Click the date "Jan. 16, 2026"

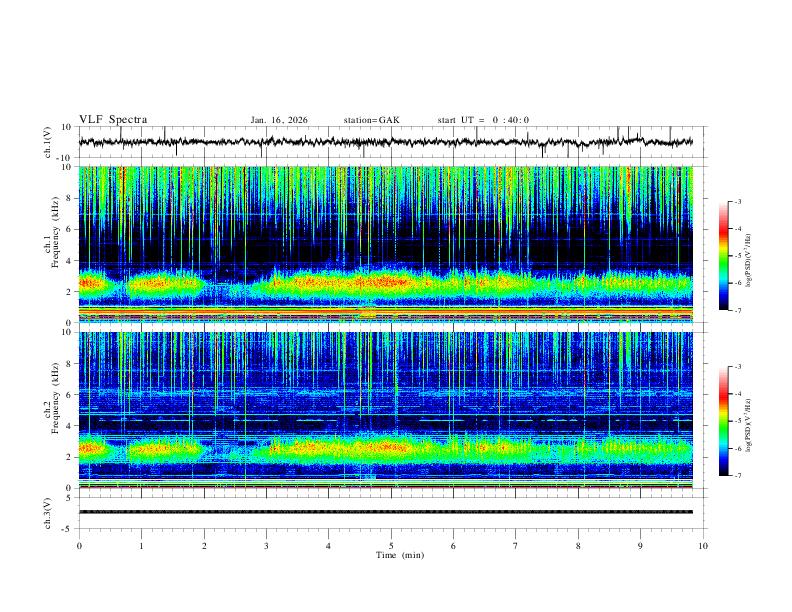pyautogui.click(x=279, y=120)
